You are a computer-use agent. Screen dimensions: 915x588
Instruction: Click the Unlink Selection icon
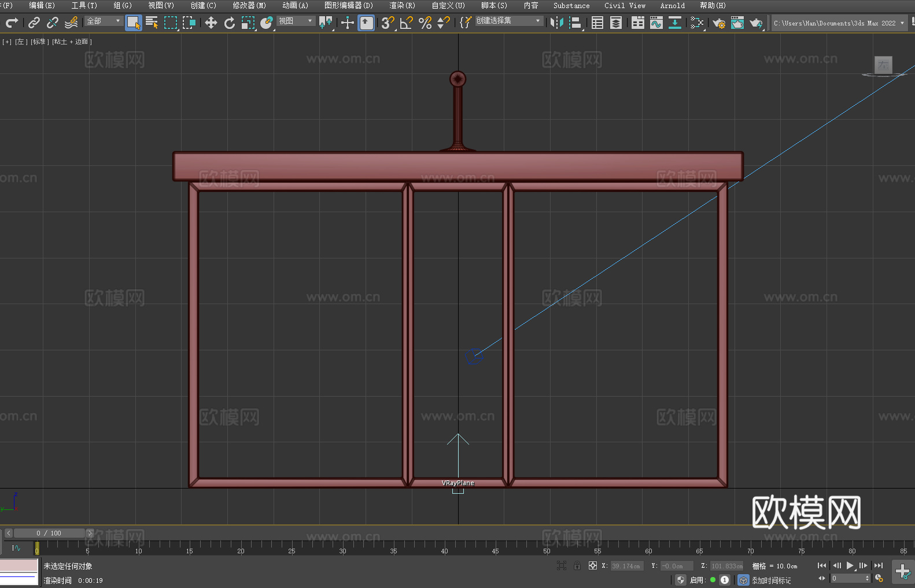53,23
